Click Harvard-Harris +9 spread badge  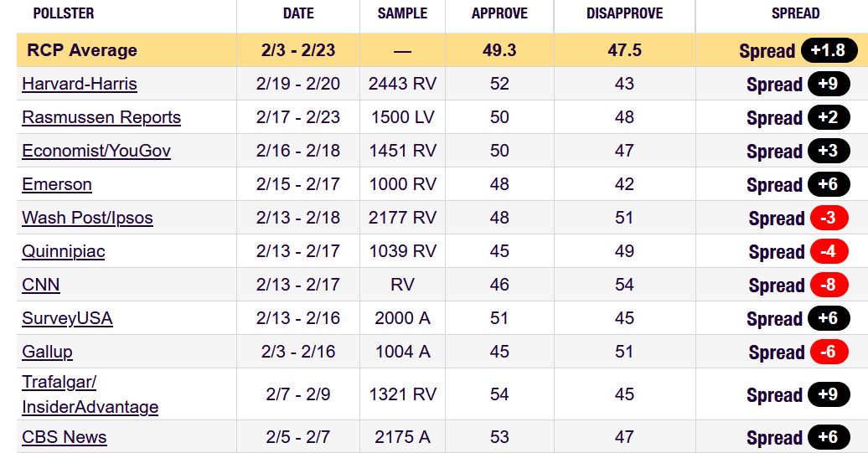(829, 84)
